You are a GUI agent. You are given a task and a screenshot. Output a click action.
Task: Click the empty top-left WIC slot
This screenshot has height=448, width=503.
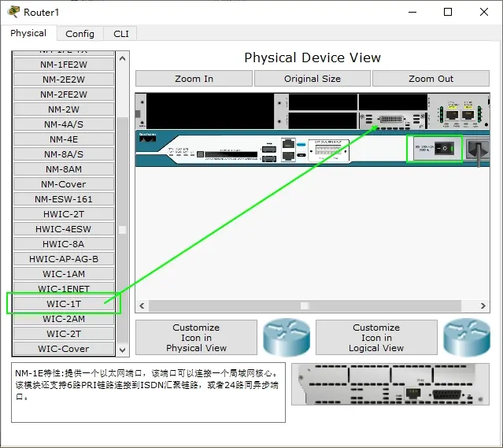(323, 102)
